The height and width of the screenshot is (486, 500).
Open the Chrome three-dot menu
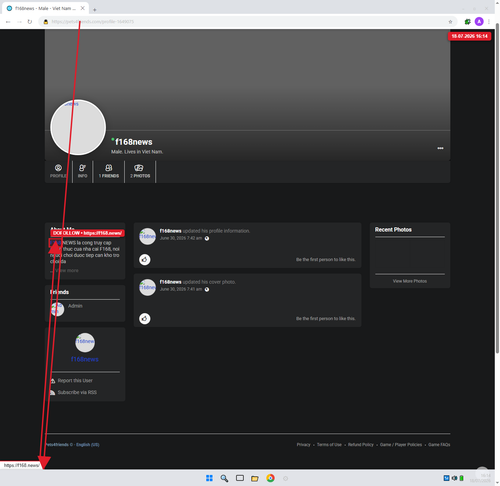pos(489,22)
